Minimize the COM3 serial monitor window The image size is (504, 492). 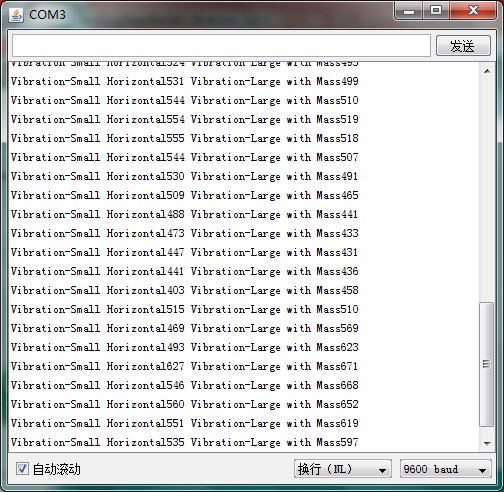(x=409, y=11)
